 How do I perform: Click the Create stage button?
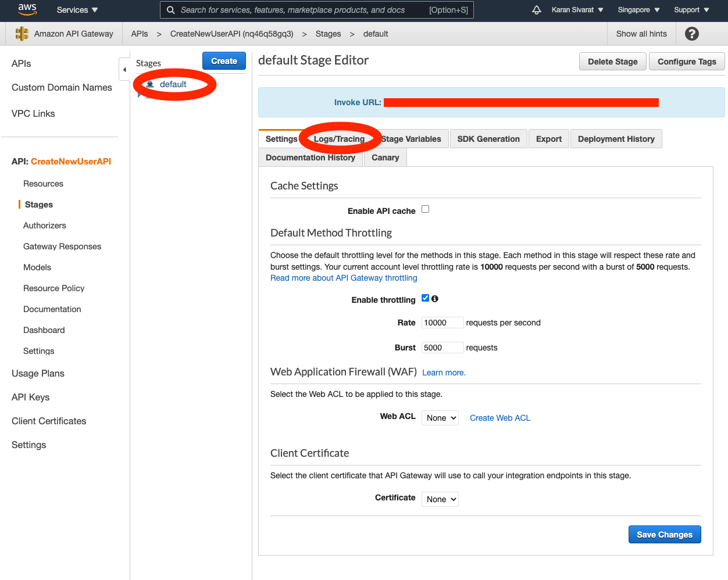point(224,61)
